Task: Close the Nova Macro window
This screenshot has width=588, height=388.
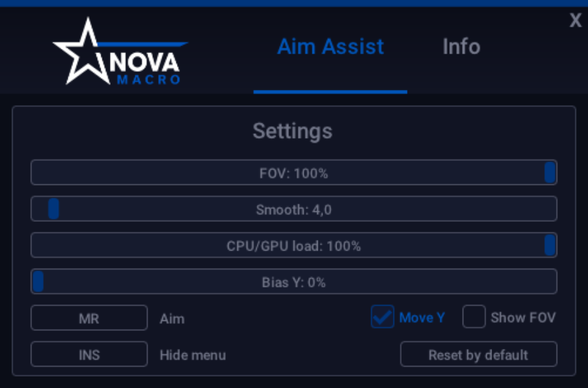Action: point(575,20)
